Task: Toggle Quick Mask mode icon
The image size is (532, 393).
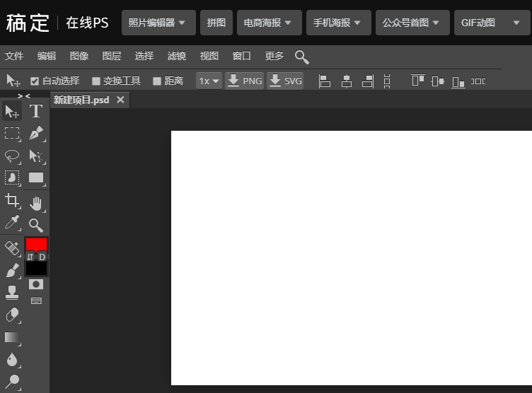Action: [x=36, y=284]
